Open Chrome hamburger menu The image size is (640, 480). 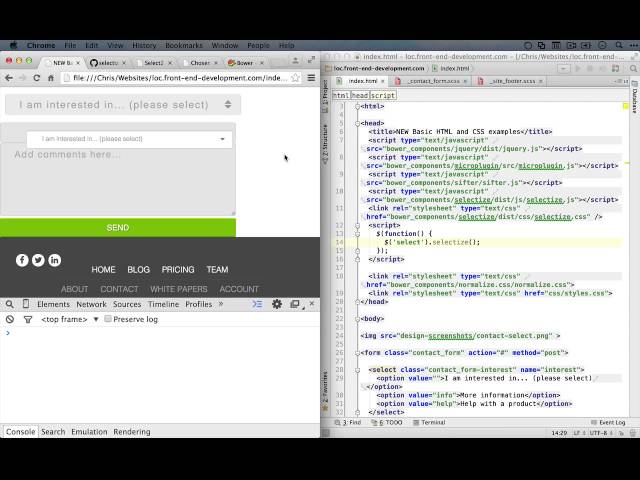click(x=311, y=78)
